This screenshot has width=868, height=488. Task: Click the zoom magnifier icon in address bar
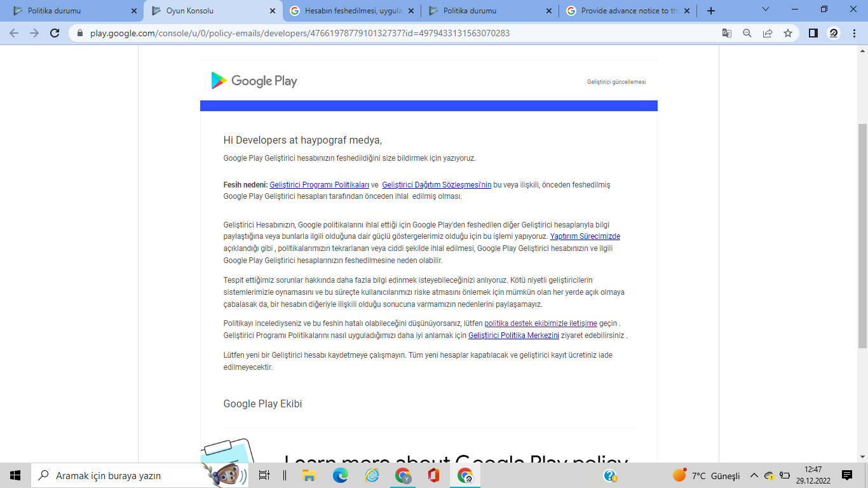click(747, 33)
